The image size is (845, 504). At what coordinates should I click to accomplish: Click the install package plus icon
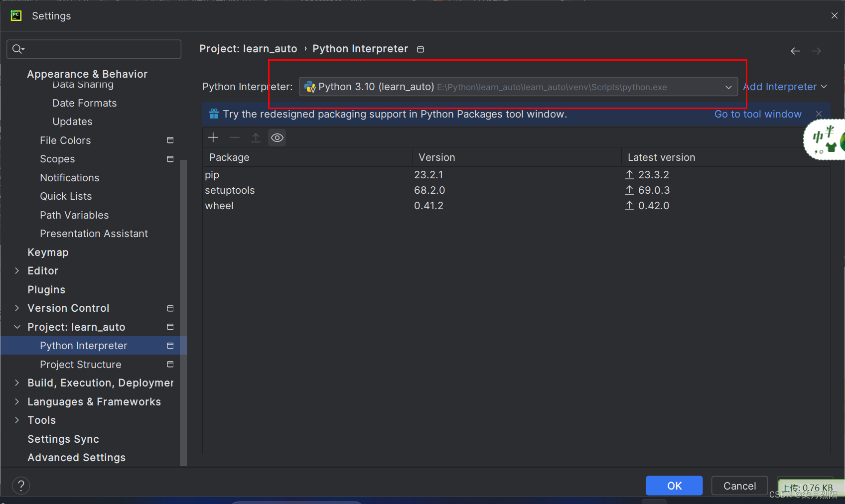coord(213,137)
